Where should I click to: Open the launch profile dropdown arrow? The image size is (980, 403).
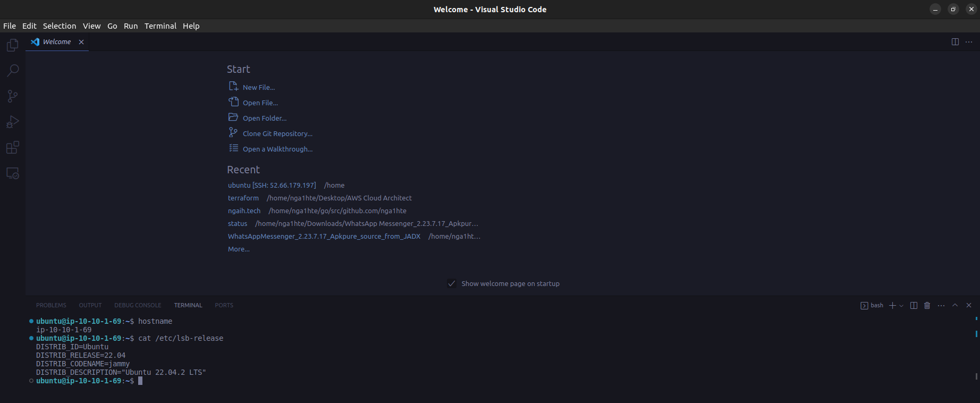click(901, 306)
